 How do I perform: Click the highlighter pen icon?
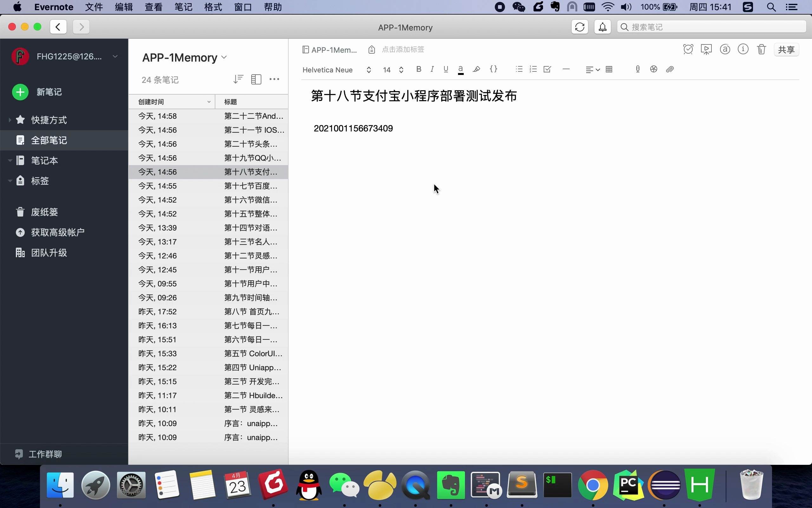pos(476,69)
